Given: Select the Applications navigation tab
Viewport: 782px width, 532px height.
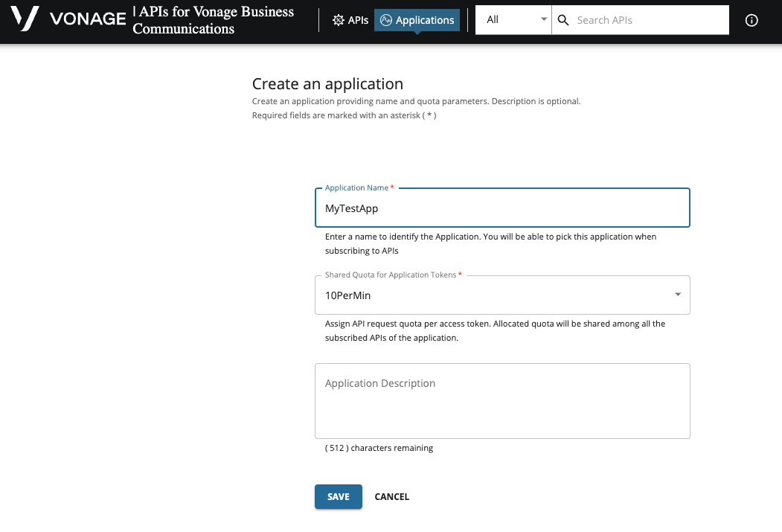Looking at the screenshot, I should click(424, 20).
